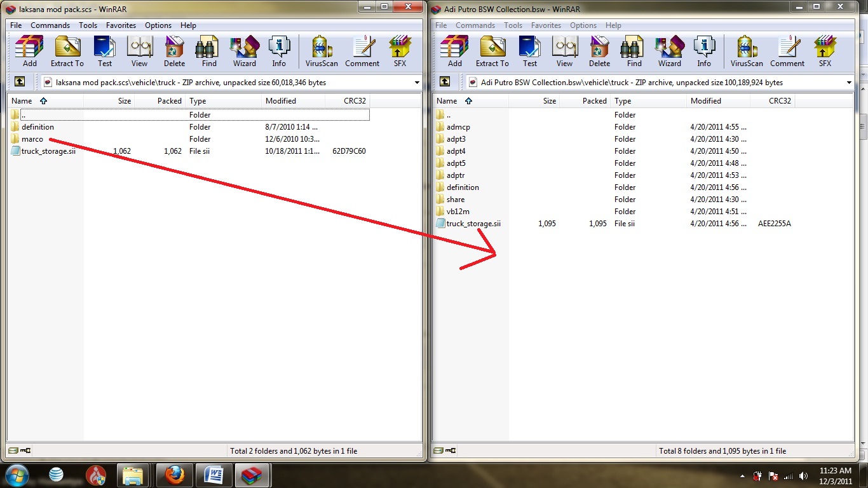
Task: Click Add in the laksana mod pack window
Action: [29, 51]
